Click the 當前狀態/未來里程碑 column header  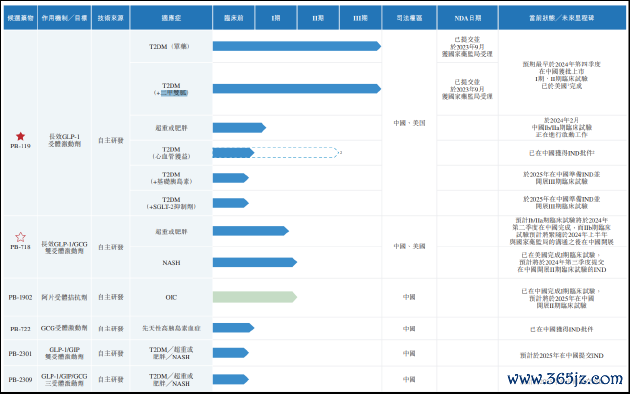[x=562, y=18]
